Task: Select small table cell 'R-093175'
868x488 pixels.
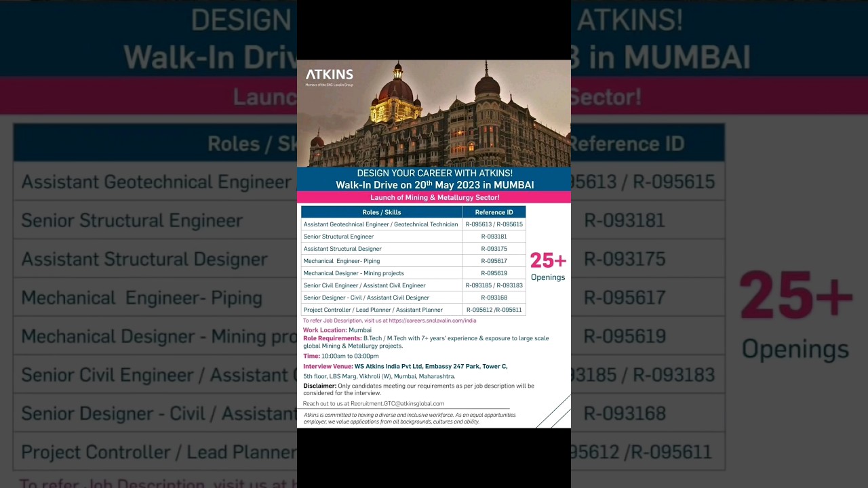Action: coord(494,249)
